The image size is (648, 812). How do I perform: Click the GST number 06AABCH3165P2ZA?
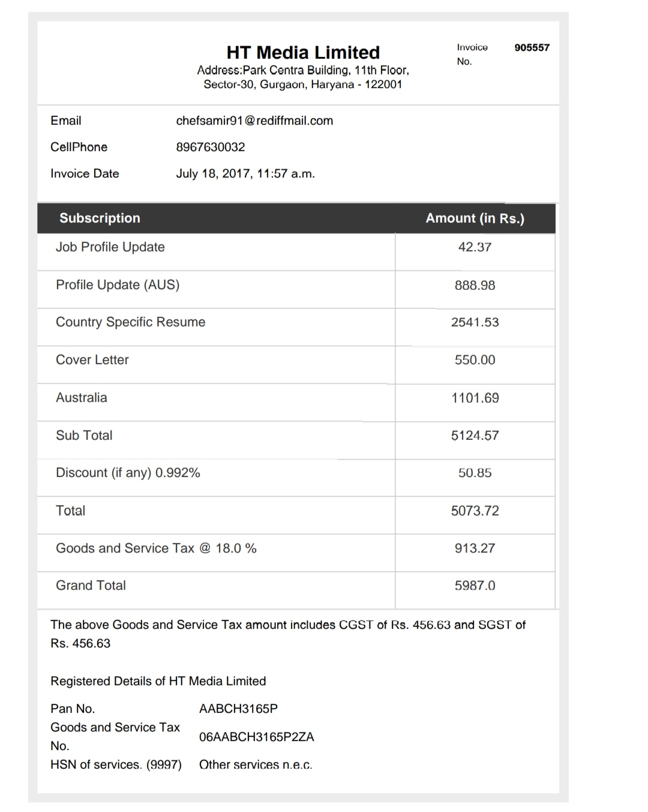[x=256, y=737]
